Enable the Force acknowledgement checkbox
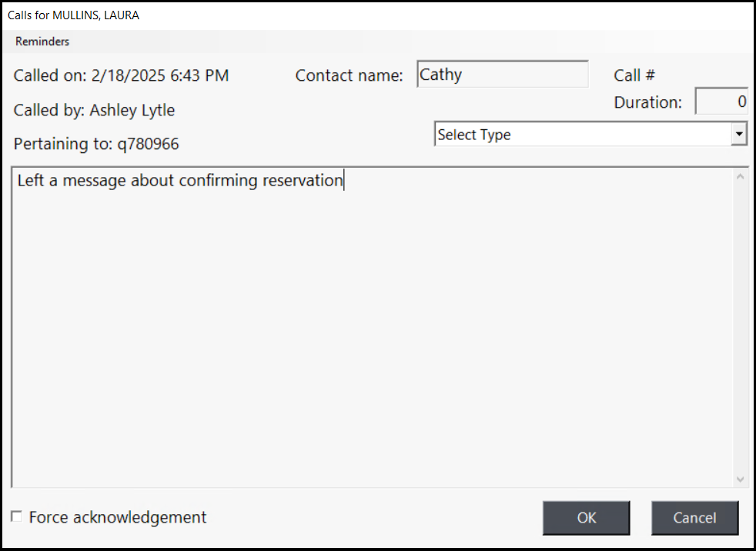The height and width of the screenshot is (551, 756). pos(17,517)
